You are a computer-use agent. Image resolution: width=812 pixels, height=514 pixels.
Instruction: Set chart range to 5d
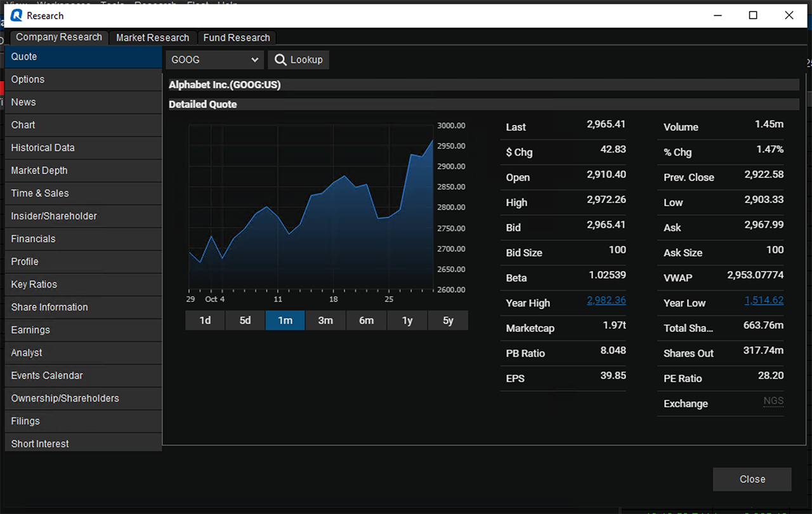click(x=246, y=320)
